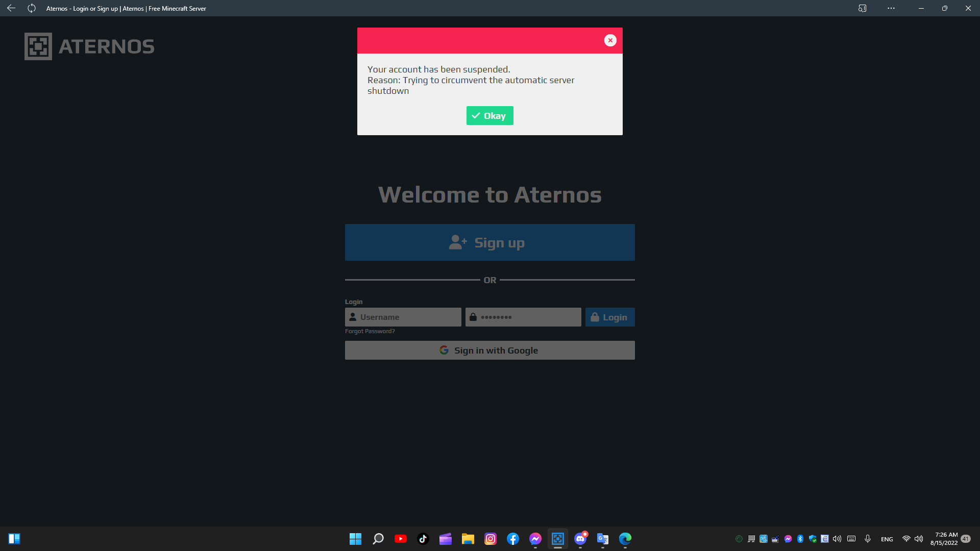Click the microphone tray icon

[x=868, y=539]
